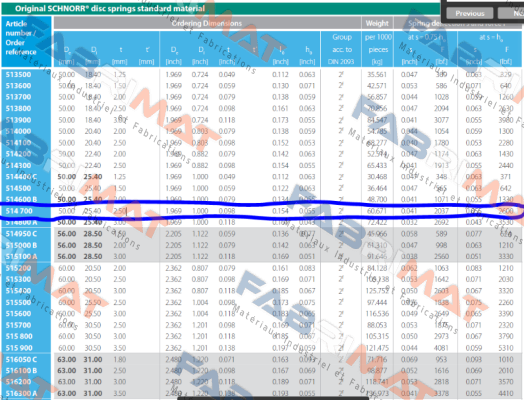Select the weight value 72.422

click(377, 222)
